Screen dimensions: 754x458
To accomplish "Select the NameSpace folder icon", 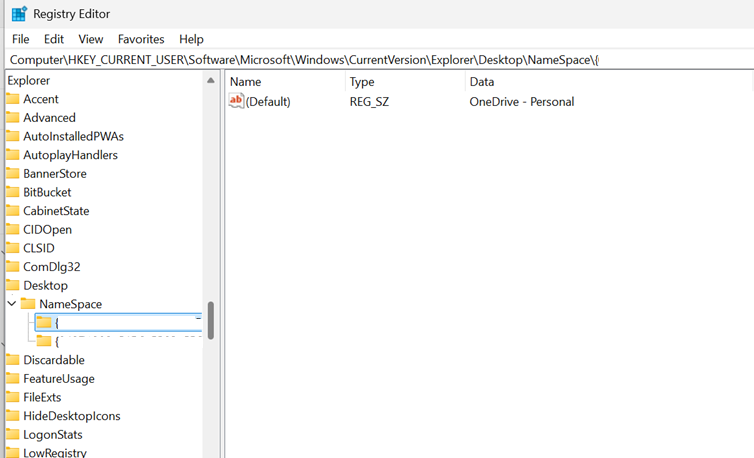I will 28,304.
